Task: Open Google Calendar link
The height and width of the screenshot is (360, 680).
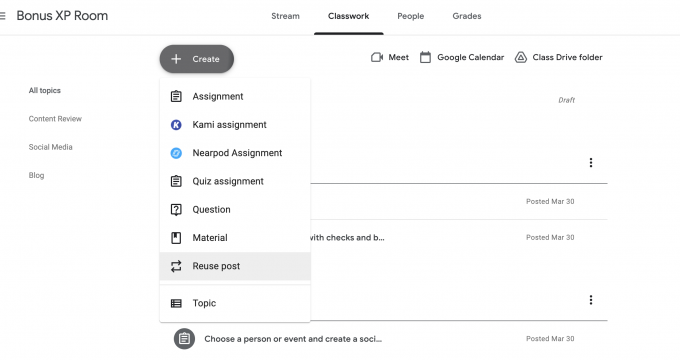Action: coord(462,57)
